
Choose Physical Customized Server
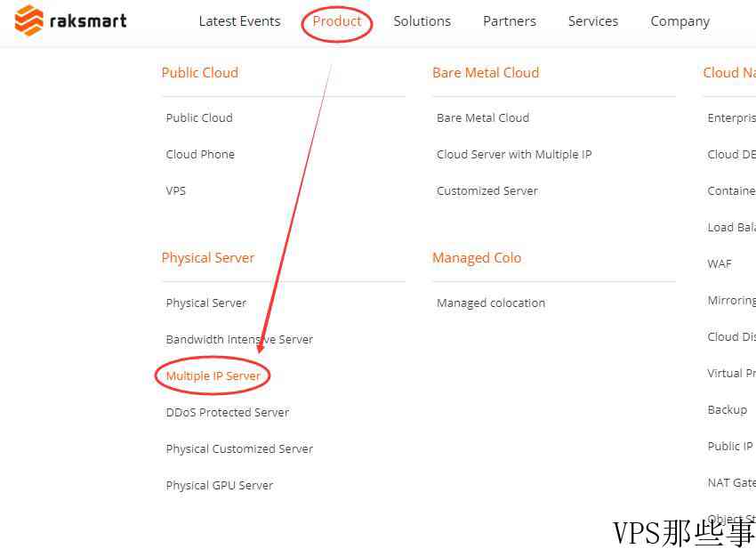point(239,448)
